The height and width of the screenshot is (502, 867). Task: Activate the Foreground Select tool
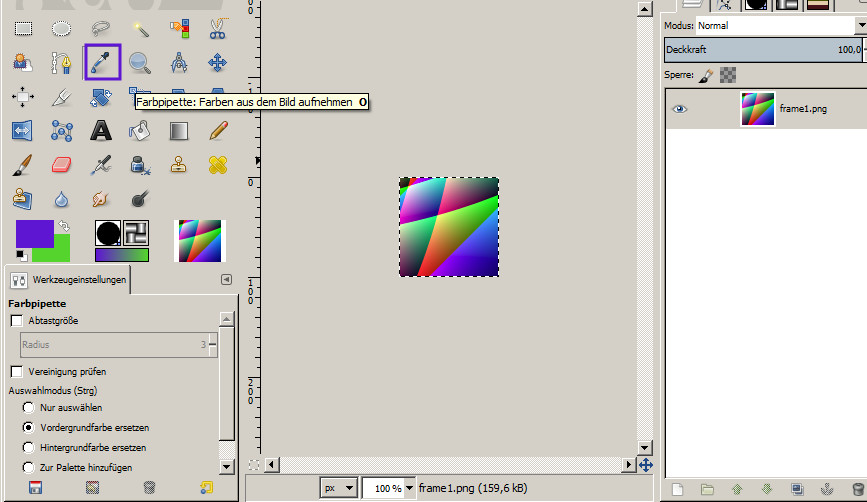(23, 62)
